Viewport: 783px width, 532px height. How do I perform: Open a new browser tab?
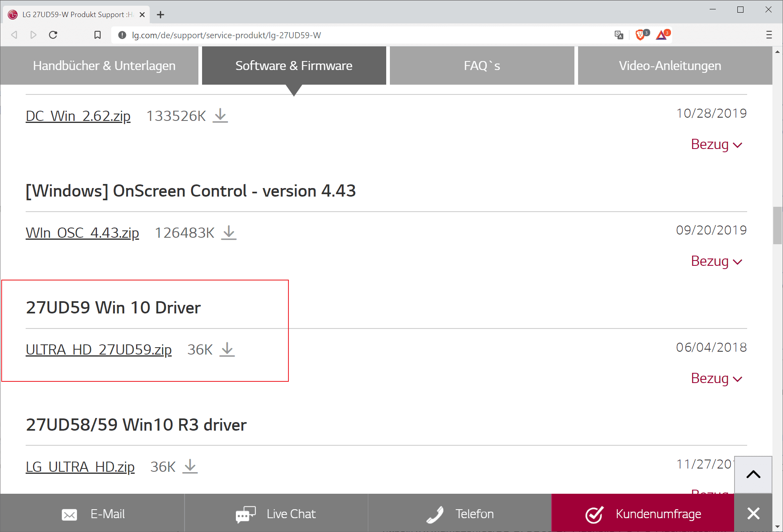[161, 15]
